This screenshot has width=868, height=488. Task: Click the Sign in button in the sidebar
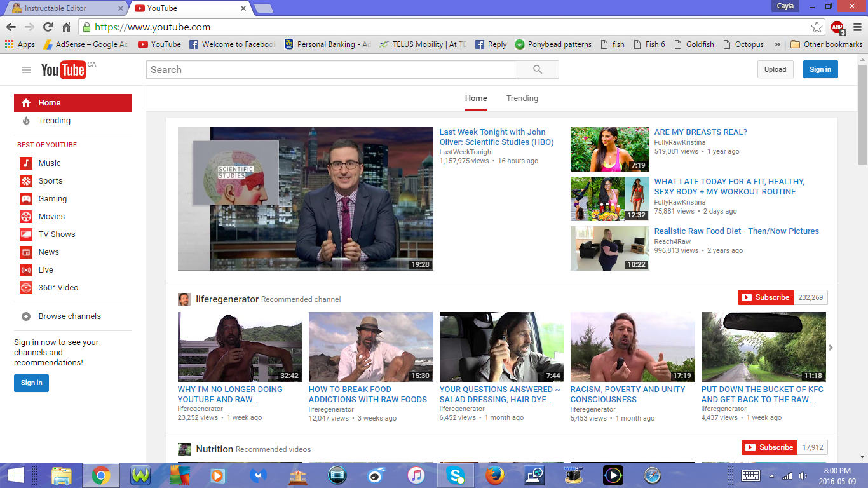click(x=31, y=383)
